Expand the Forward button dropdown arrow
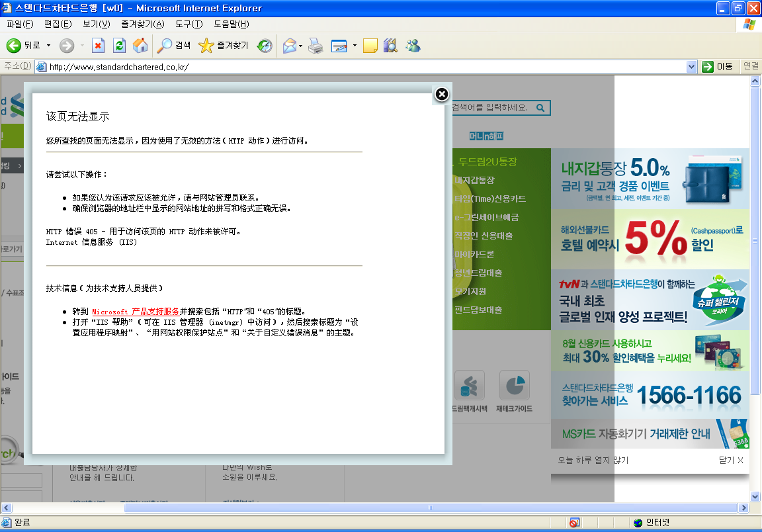 82,46
